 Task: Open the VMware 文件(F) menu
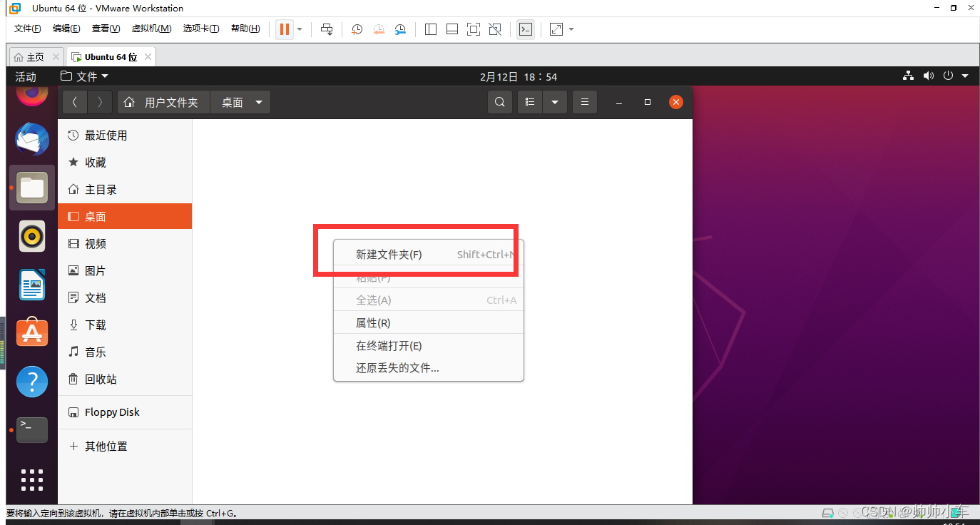tap(28, 29)
